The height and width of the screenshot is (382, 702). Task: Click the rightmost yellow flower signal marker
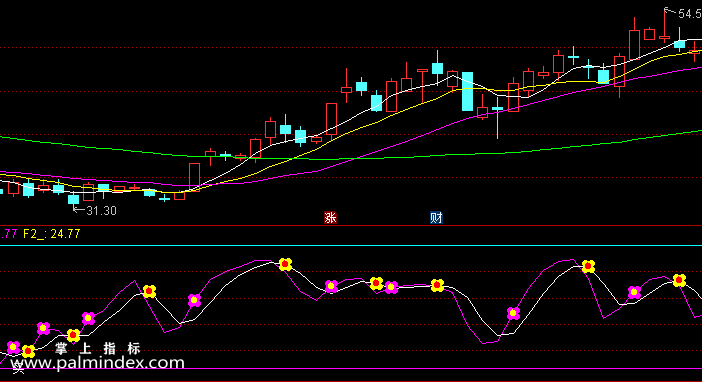[679, 280]
